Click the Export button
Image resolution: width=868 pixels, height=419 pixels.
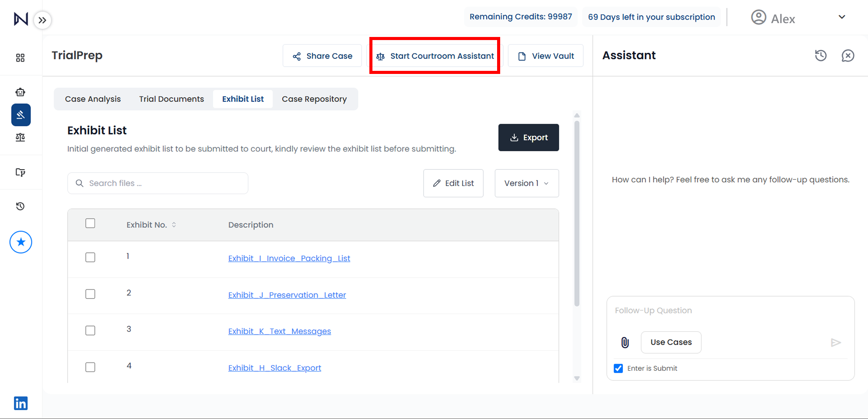click(528, 137)
